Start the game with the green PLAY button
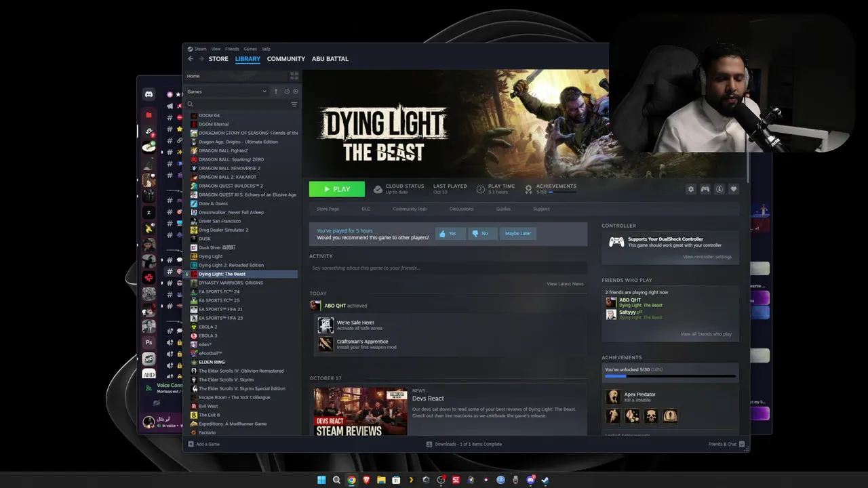The width and height of the screenshot is (868, 488). 337,189
